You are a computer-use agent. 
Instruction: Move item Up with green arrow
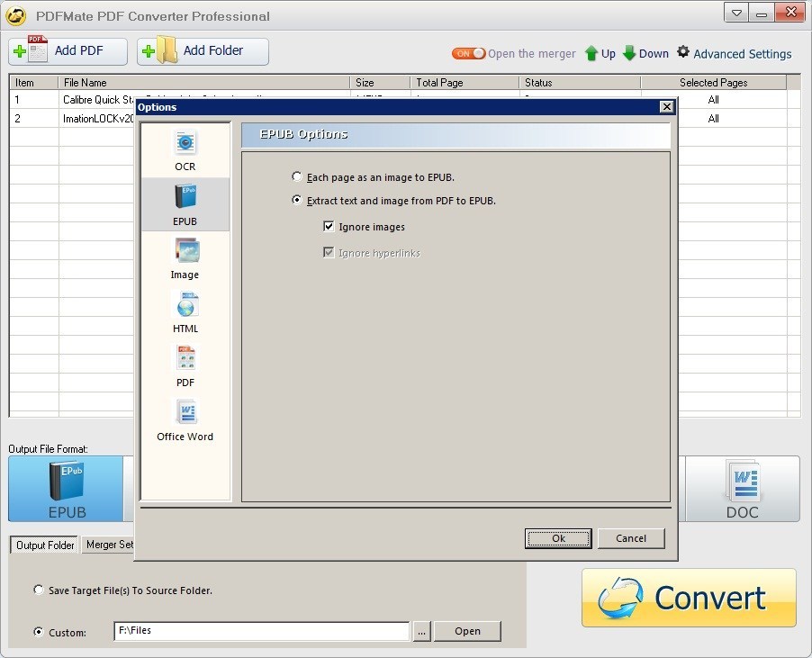click(x=600, y=53)
